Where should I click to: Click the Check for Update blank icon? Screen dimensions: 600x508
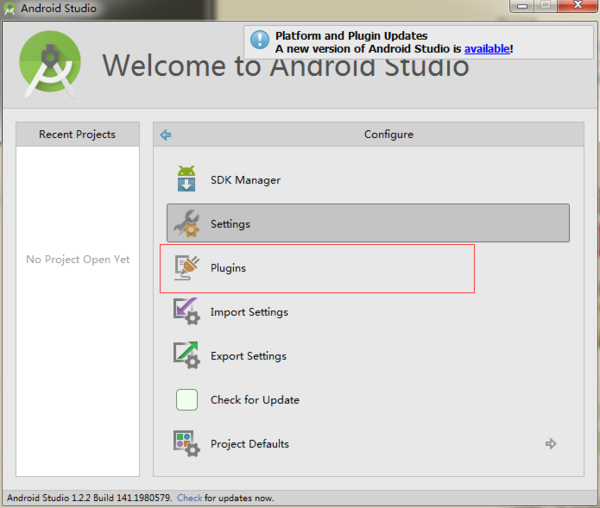[187, 400]
